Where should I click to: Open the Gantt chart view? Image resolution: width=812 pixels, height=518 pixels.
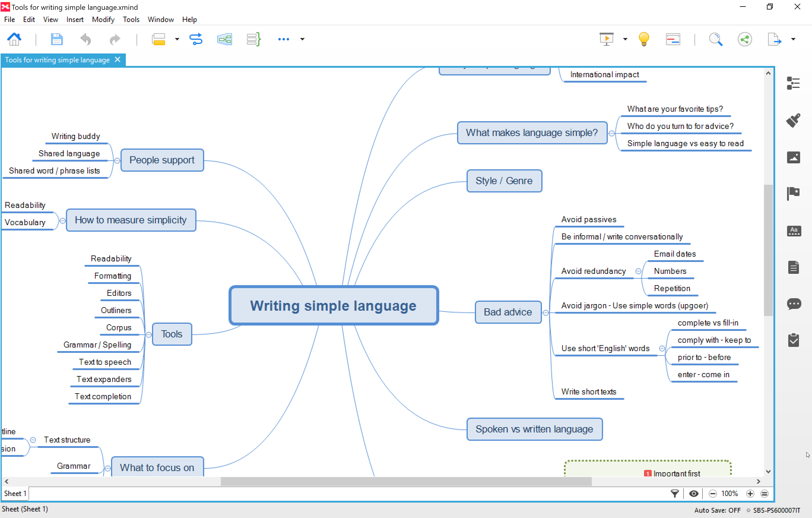pos(673,40)
